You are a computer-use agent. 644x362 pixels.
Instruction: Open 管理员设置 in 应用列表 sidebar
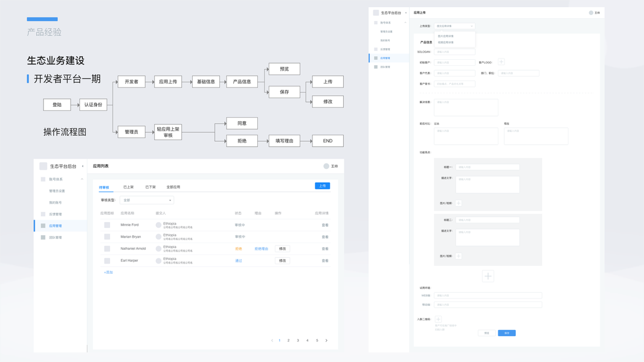click(x=57, y=191)
